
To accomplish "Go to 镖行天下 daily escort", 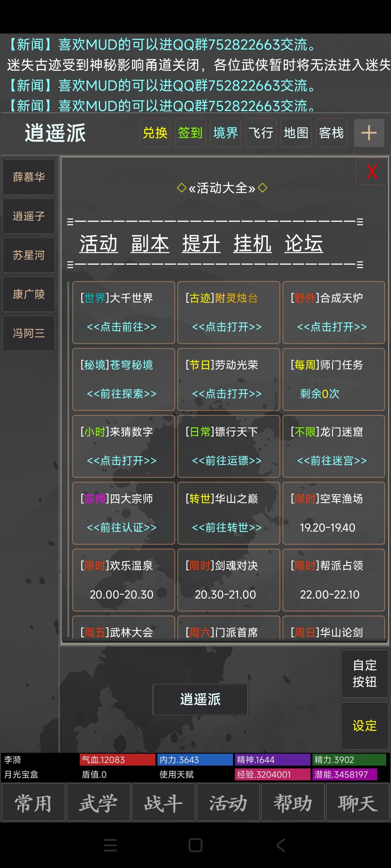I will coord(229,446).
